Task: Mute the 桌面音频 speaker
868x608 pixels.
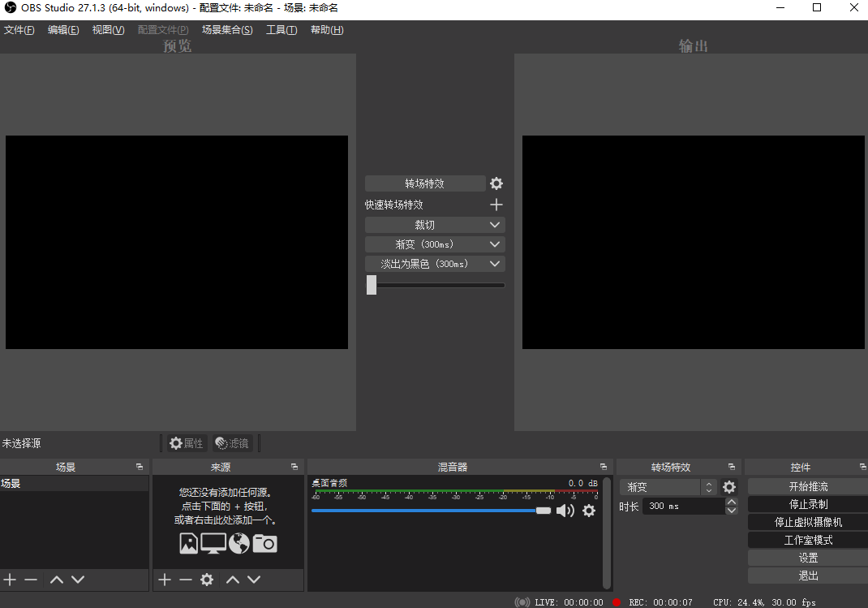Action: point(565,511)
